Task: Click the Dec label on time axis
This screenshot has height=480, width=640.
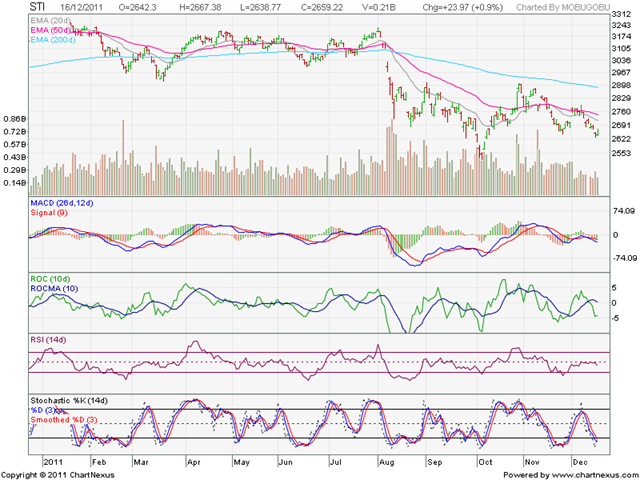Action: pyautogui.click(x=580, y=462)
